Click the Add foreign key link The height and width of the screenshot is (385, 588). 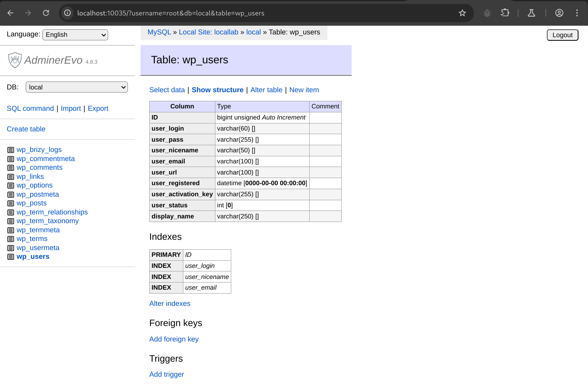174,339
